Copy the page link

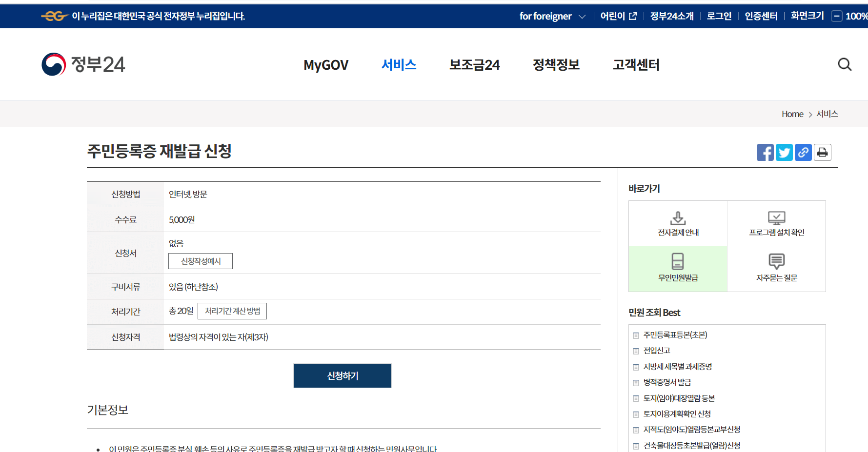(803, 152)
